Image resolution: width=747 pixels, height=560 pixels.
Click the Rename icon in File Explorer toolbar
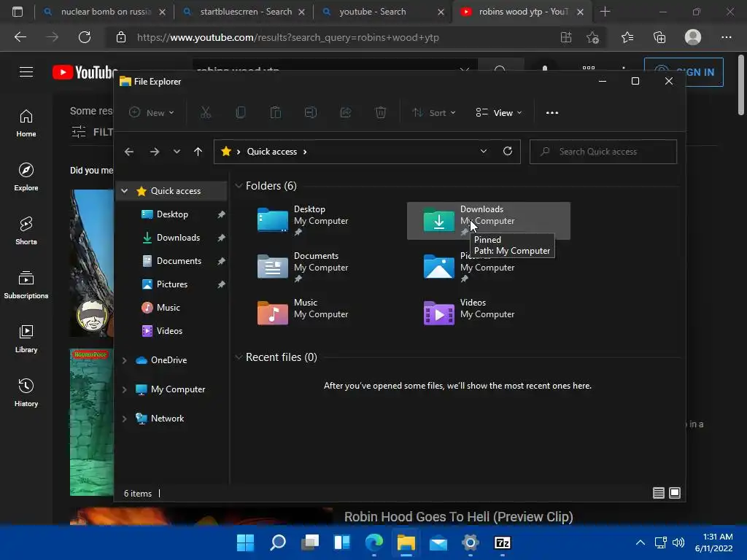pyautogui.click(x=311, y=112)
